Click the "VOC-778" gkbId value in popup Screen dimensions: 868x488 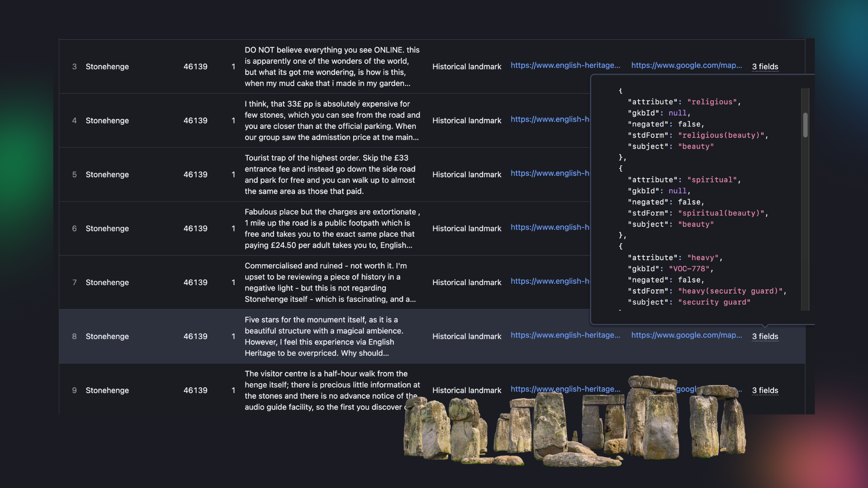point(690,268)
